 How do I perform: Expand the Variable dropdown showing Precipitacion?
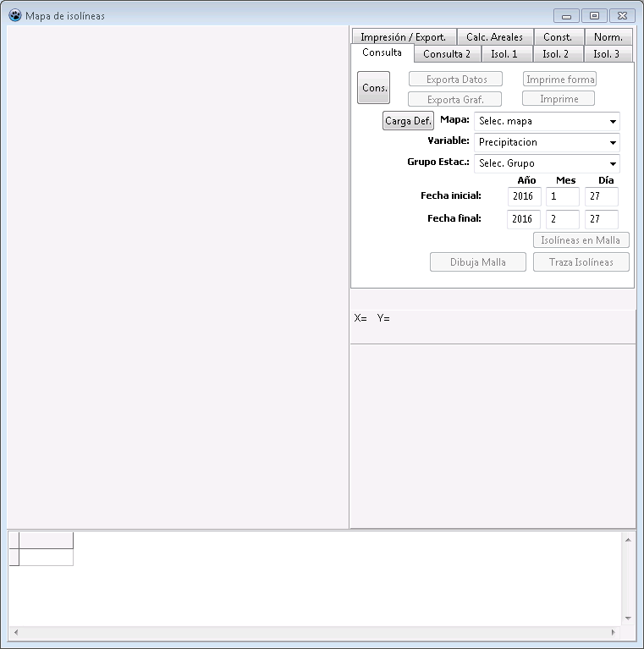tap(547, 142)
